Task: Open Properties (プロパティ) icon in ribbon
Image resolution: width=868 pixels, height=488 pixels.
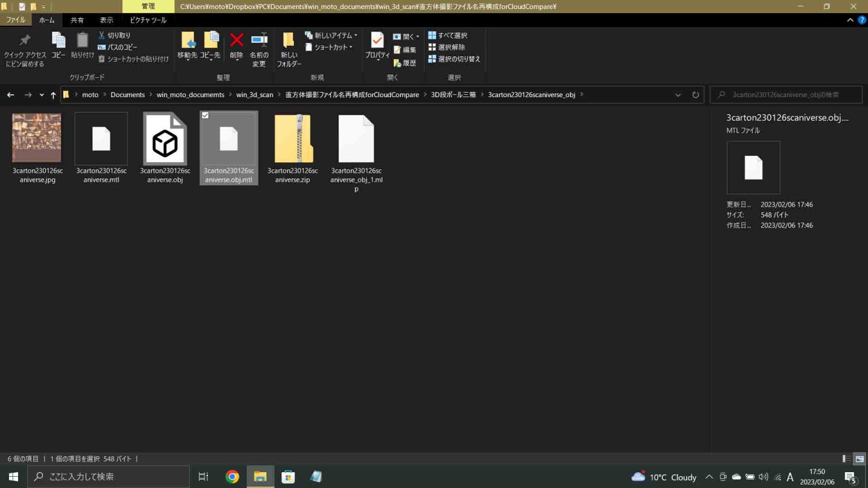Action: tap(377, 41)
